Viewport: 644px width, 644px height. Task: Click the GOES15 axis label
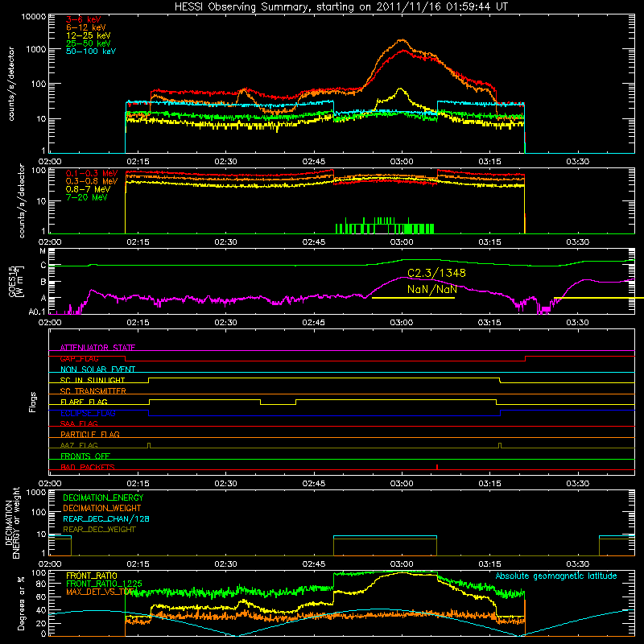tap(16, 282)
